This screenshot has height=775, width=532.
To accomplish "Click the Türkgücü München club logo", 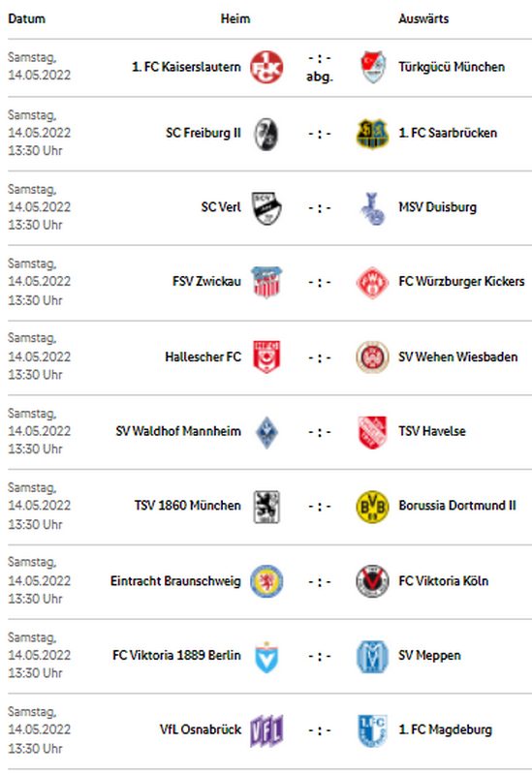I will pos(373,67).
